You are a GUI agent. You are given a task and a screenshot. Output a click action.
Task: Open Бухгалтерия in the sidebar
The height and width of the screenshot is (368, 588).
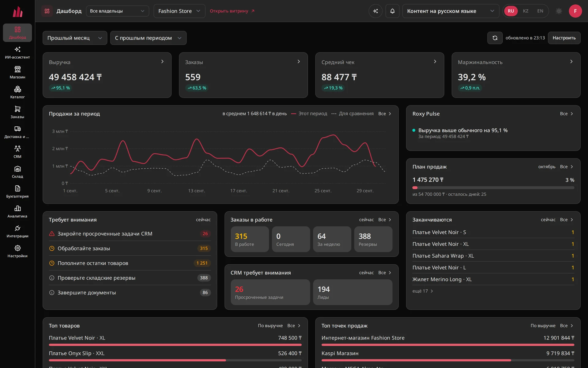[17, 192]
